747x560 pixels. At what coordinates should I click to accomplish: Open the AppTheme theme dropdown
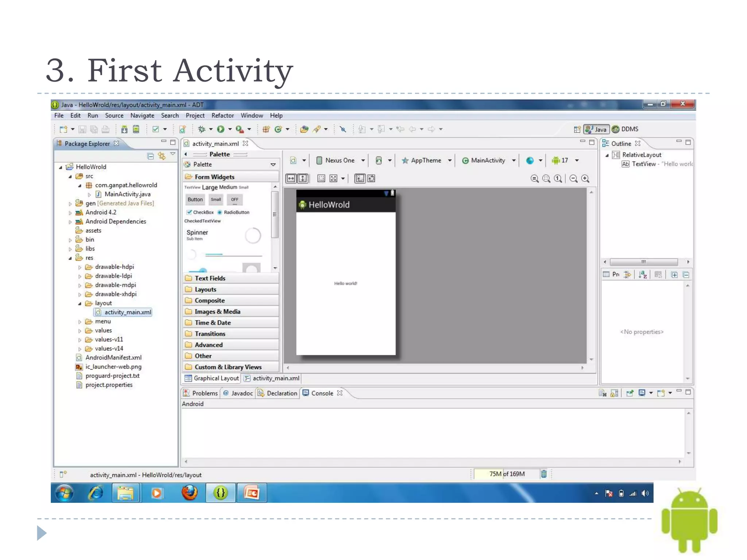pos(426,160)
